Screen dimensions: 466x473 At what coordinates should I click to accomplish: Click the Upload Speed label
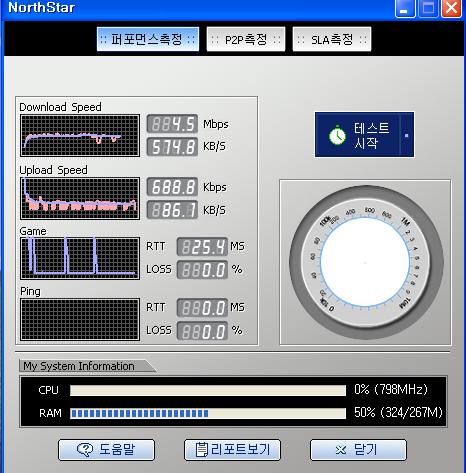53,170
